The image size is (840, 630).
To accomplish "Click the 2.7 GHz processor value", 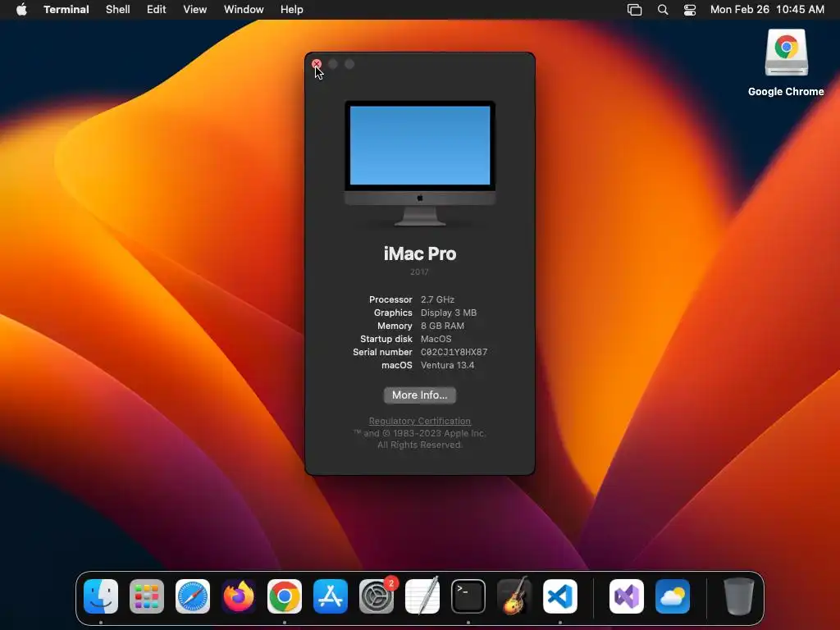I will pyautogui.click(x=438, y=299).
